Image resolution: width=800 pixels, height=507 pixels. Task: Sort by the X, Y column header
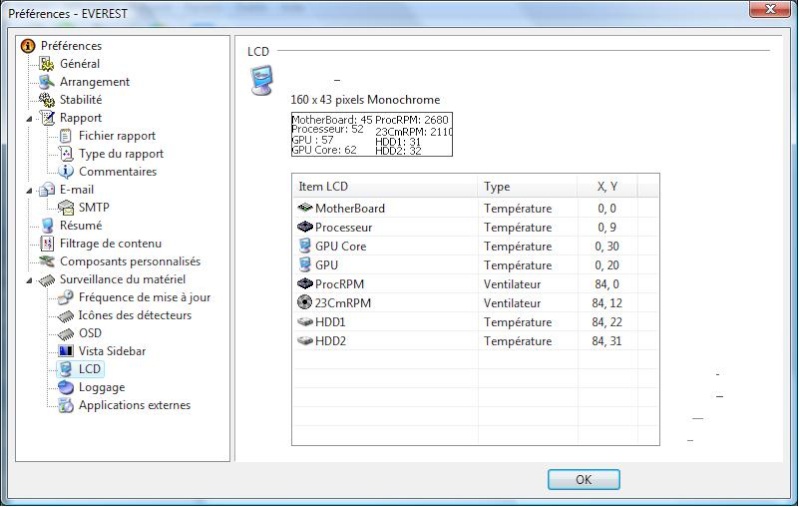click(x=607, y=187)
